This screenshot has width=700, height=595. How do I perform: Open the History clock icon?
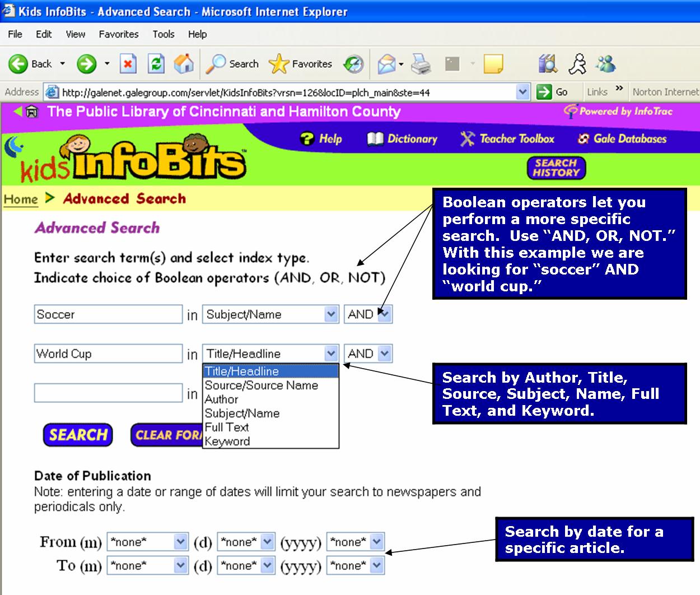click(x=353, y=64)
